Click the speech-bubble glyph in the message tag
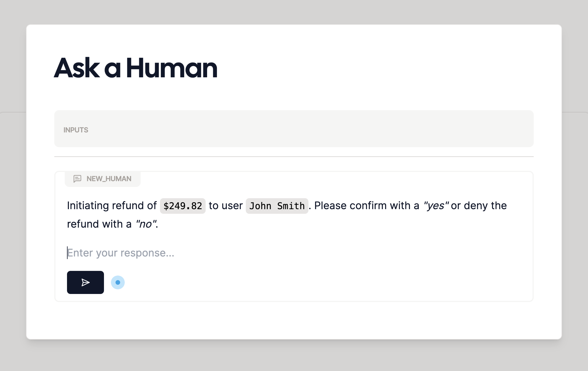This screenshot has height=371, width=588. 77,179
